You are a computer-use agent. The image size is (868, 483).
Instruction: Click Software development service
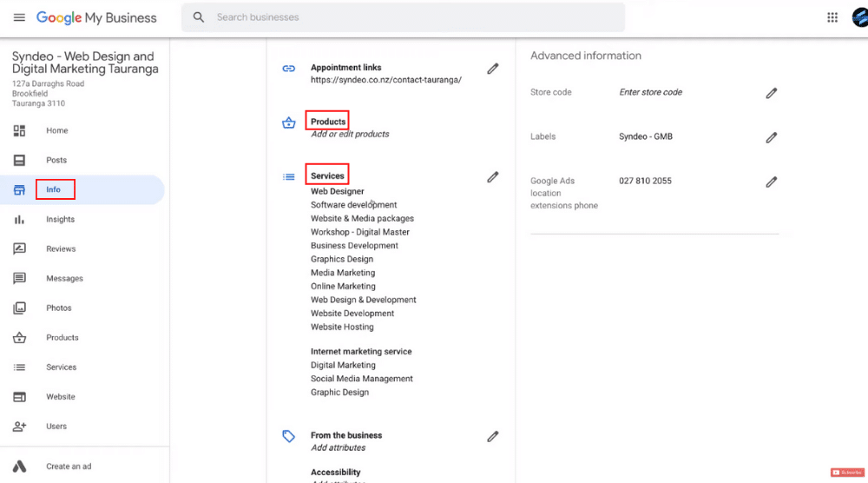(x=354, y=205)
